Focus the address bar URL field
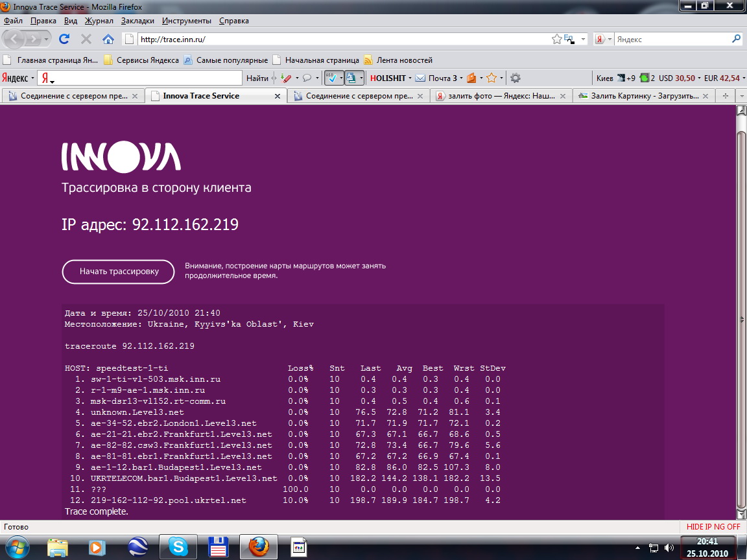Screen dimensions: 747x560 (x=343, y=39)
